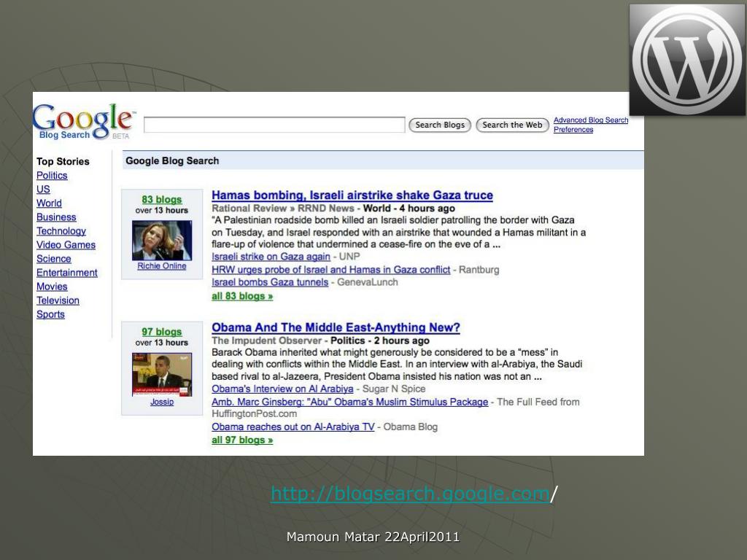Select Politics in Top Stories sidebar
The image size is (747, 560).
[52, 175]
